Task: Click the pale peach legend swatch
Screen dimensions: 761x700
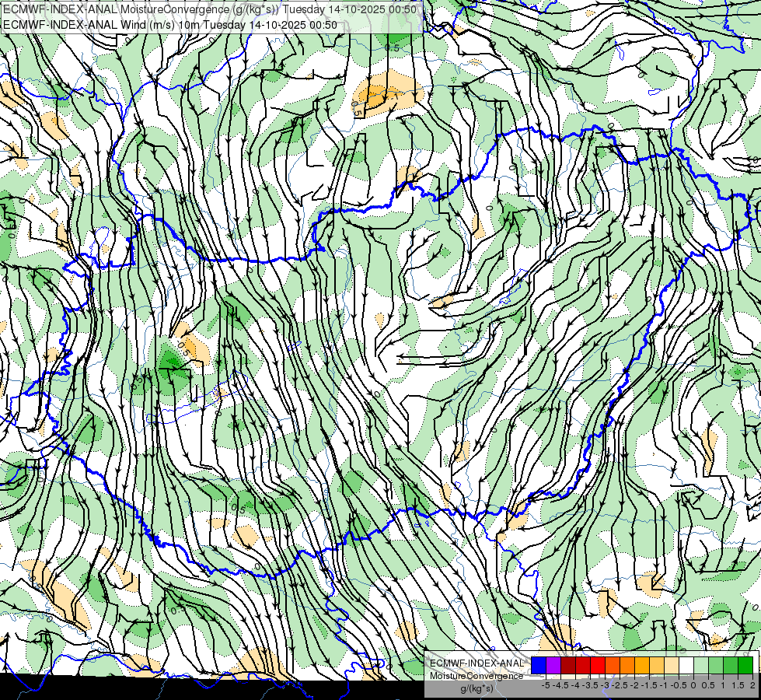Action: point(672,665)
